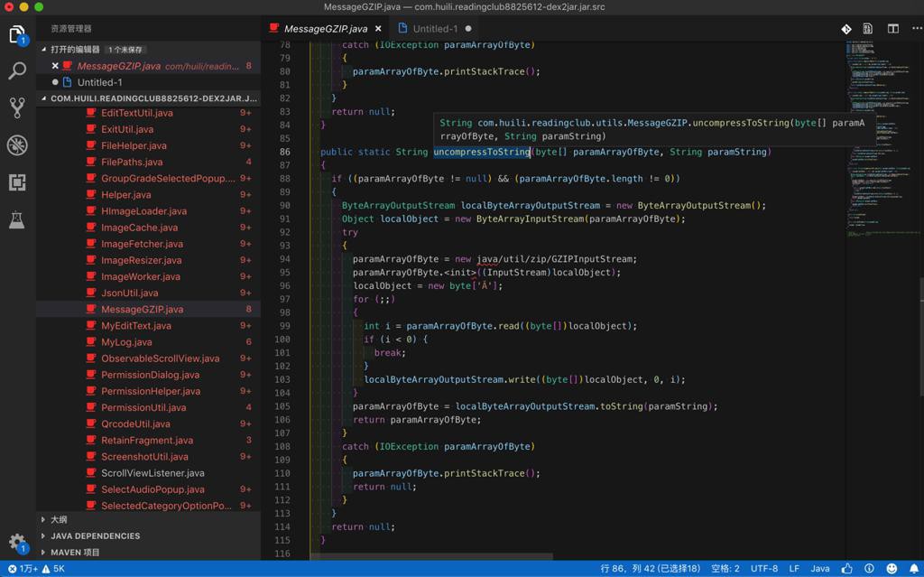The width and height of the screenshot is (924, 577).
Task: Open RetainFragment.java in file tree
Action: pyautogui.click(x=149, y=440)
